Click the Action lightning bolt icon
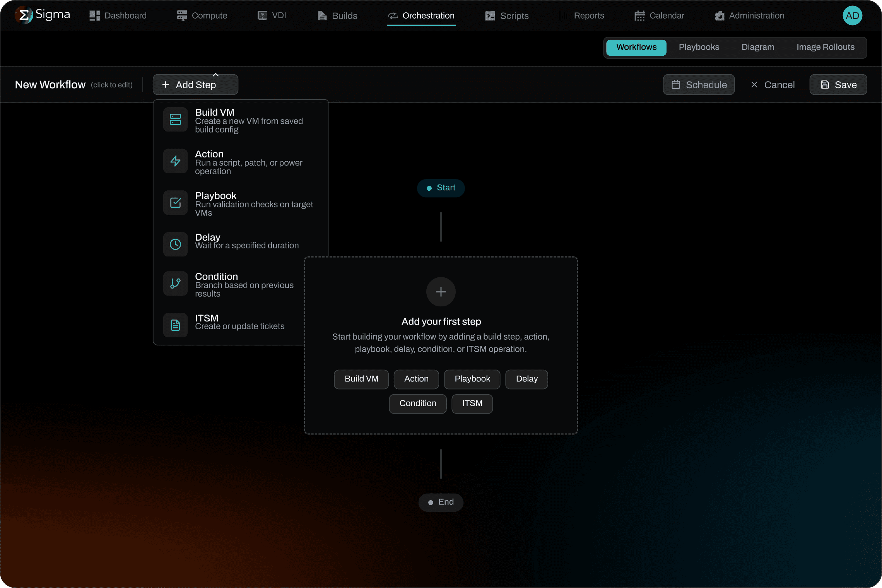 [x=175, y=161]
